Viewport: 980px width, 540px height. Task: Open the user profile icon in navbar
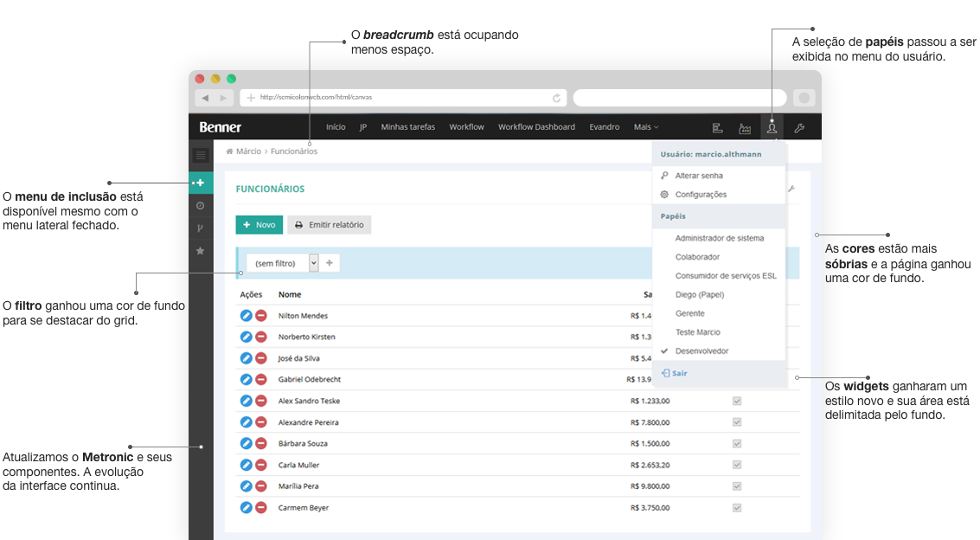(772, 128)
